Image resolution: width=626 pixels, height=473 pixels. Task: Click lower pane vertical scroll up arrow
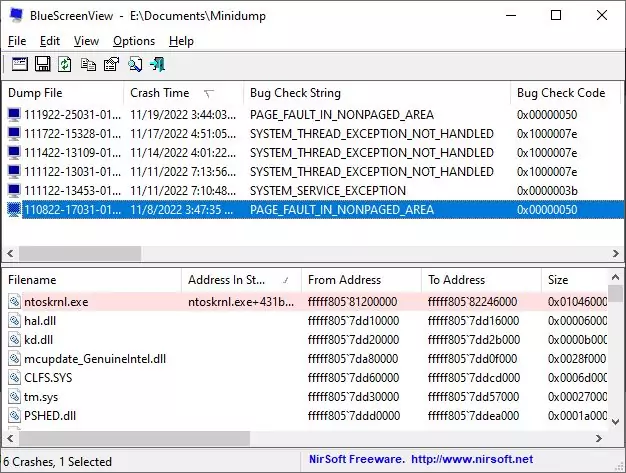pyautogui.click(x=615, y=277)
